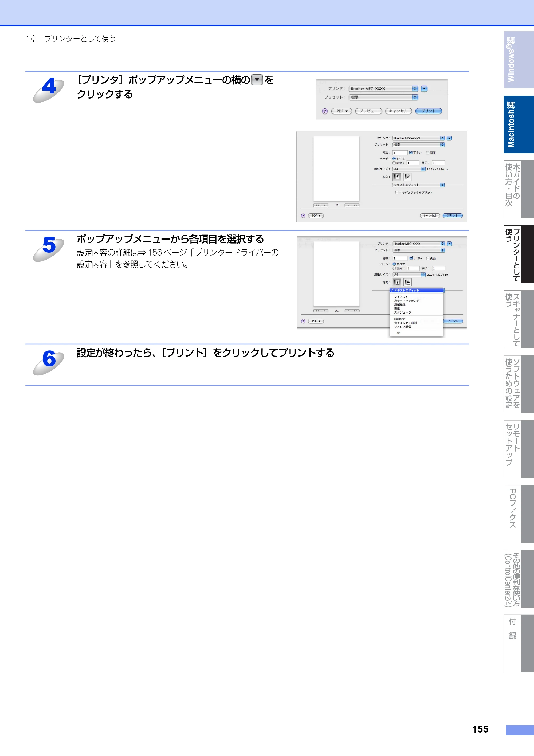Viewport: 534px width, 756px height.
Task: Click プリント button in middle print dialog
Action: tap(453, 216)
